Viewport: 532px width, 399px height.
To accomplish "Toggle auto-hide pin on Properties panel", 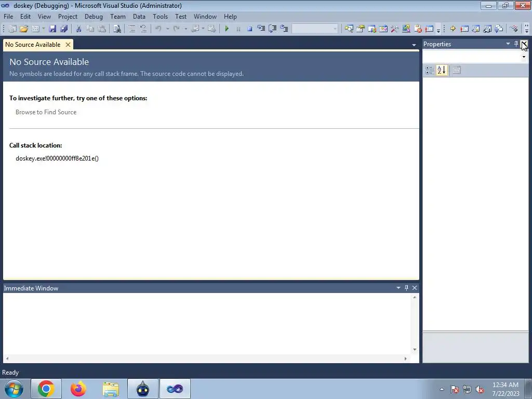I will tap(516, 44).
